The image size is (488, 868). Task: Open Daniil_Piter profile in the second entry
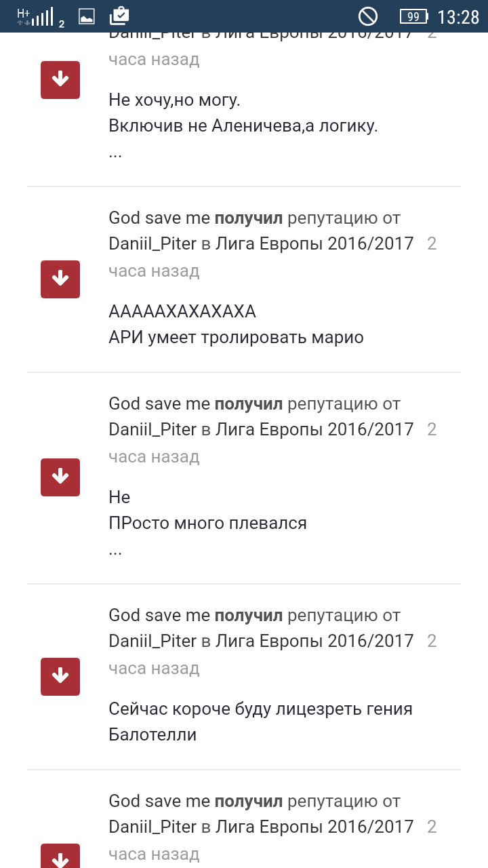tap(152, 244)
